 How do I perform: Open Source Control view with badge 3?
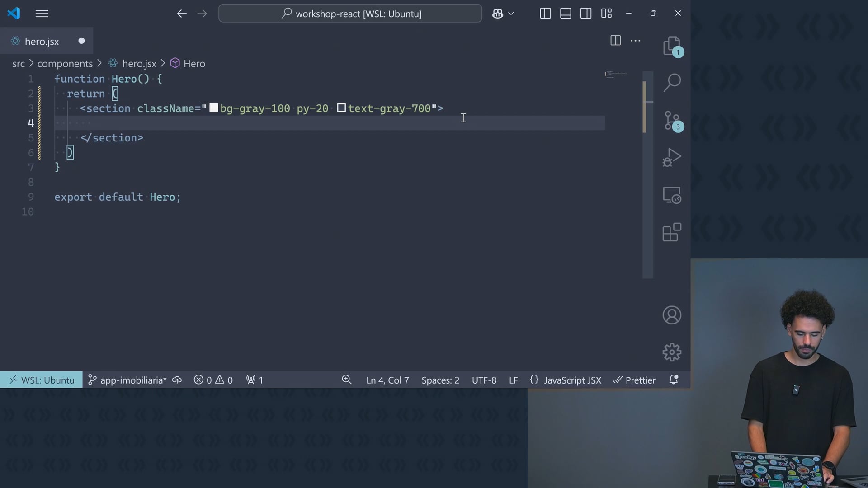click(672, 120)
